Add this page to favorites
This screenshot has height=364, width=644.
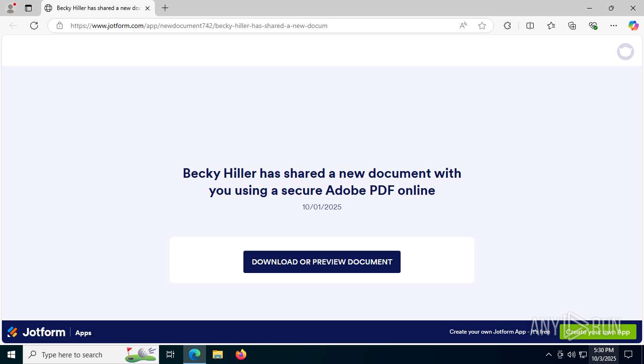tap(482, 26)
